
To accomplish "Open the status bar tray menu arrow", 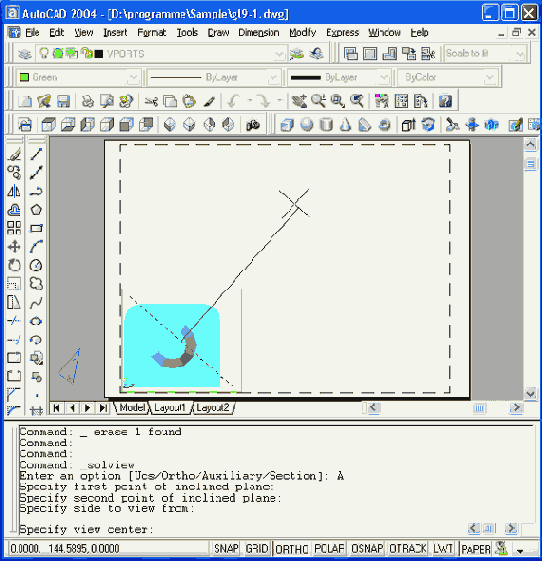I will click(x=520, y=551).
